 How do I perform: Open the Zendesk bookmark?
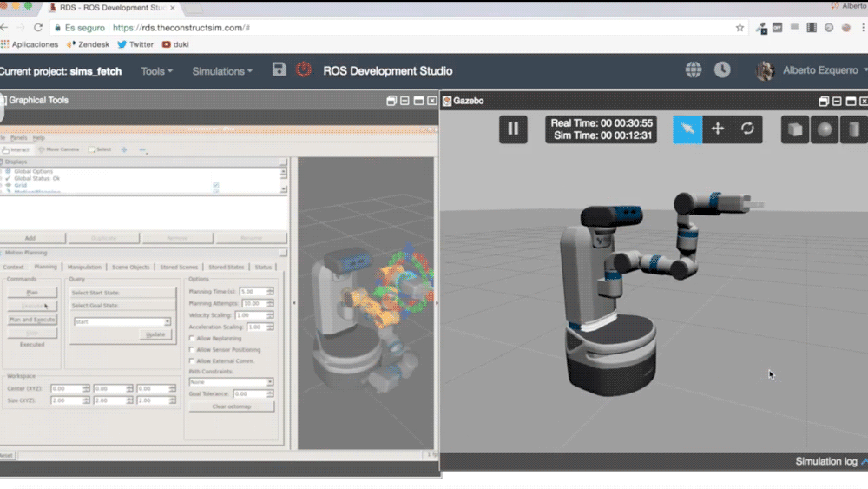pos(88,44)
